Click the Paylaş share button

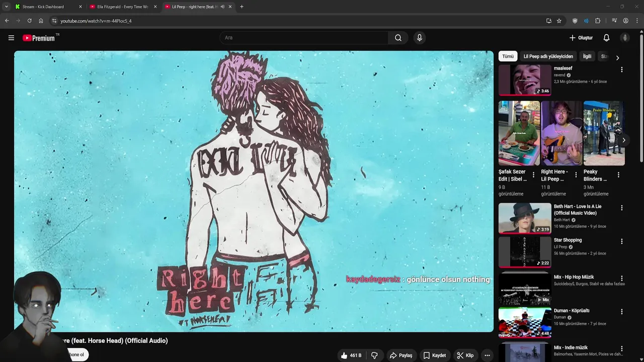(x=401, y=355)
